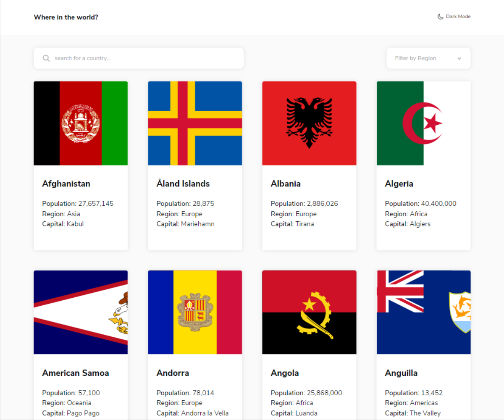The image size is (504, 420).
Task: Click Population: 25,868,000 text
Action: 307,393
